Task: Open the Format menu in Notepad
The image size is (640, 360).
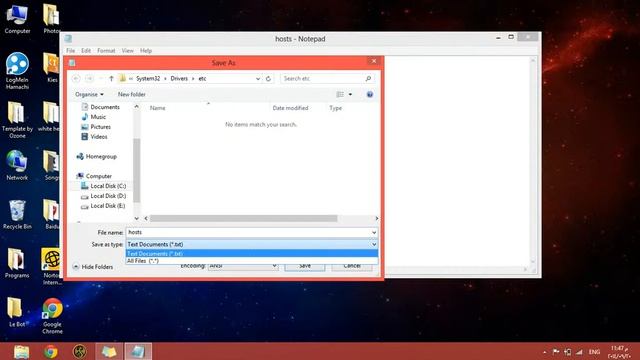Action: point(106,51)
